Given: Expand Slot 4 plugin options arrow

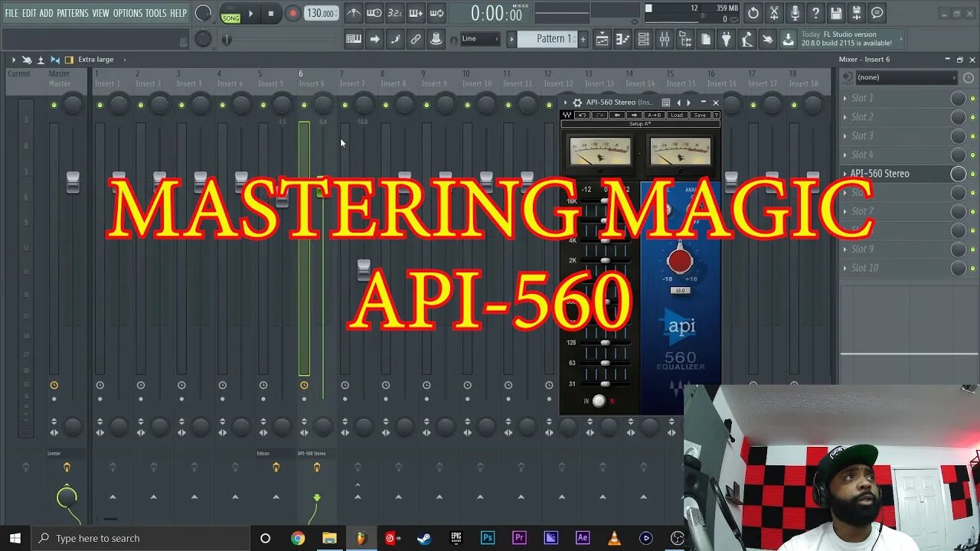Looking at the screenshot, I should click(x=845, y=155).
